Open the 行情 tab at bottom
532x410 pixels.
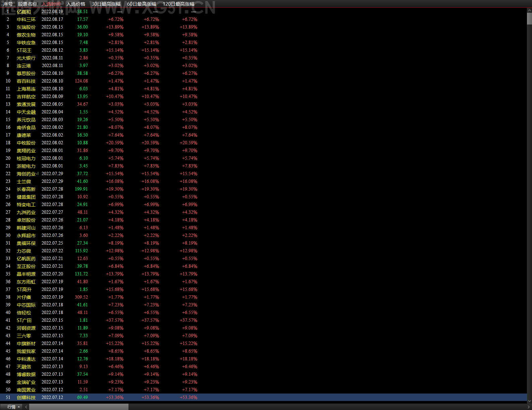point(11,407)
